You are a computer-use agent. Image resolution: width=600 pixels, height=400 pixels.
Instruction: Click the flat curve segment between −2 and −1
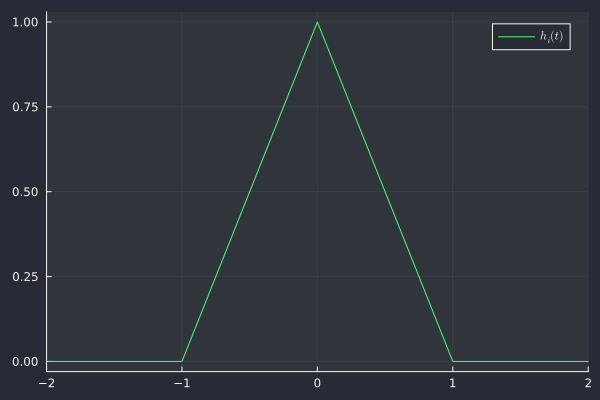(x=115, y=361)
